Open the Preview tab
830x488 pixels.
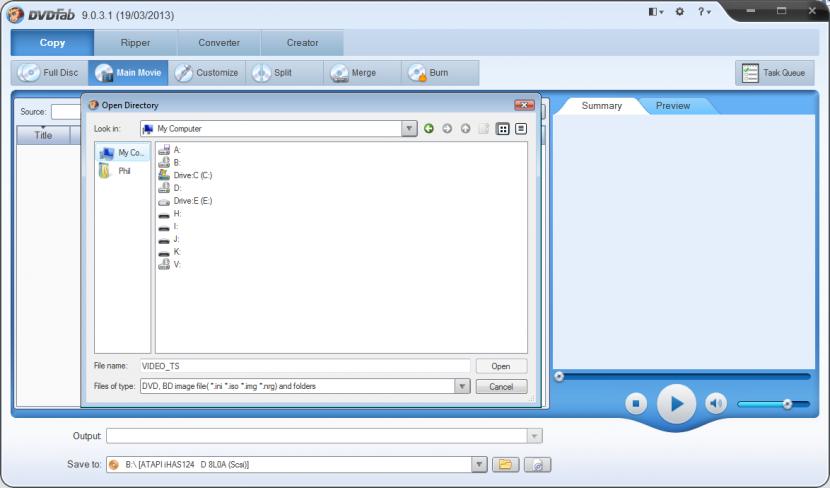(x=673, y=106)
